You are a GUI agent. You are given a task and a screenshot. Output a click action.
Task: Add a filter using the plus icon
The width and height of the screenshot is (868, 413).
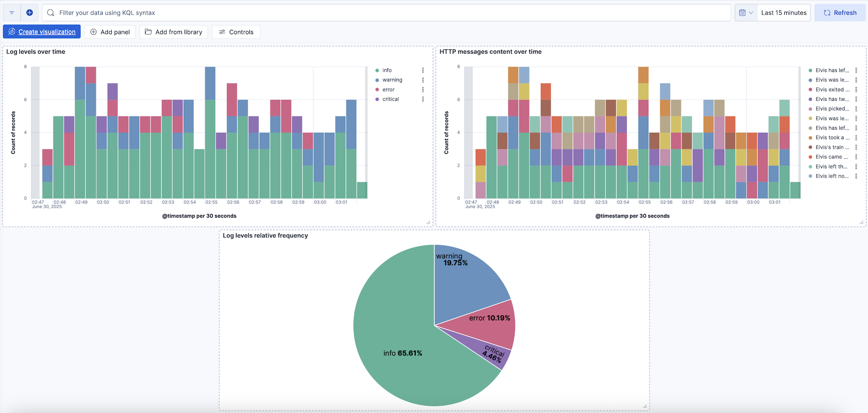[29, 12]
